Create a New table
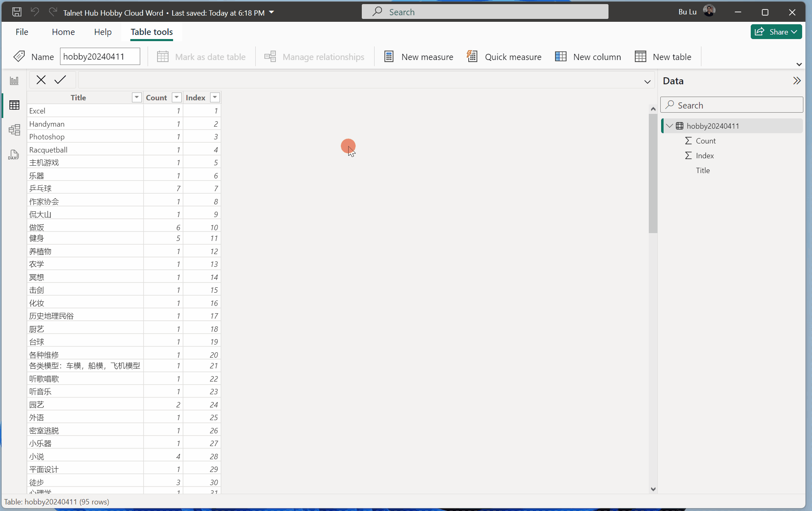812x511 pixels. [663, 57]
